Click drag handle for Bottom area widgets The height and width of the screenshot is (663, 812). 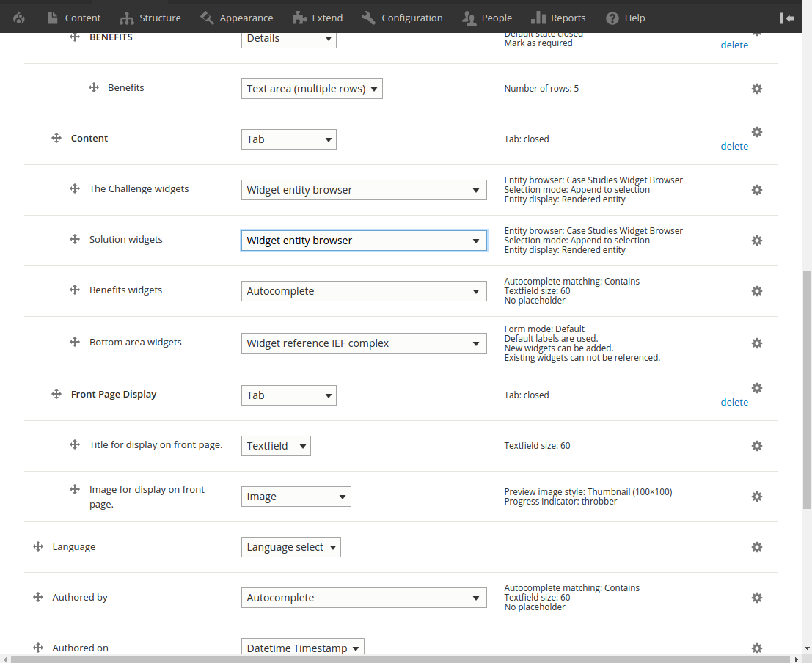point(75,342)
